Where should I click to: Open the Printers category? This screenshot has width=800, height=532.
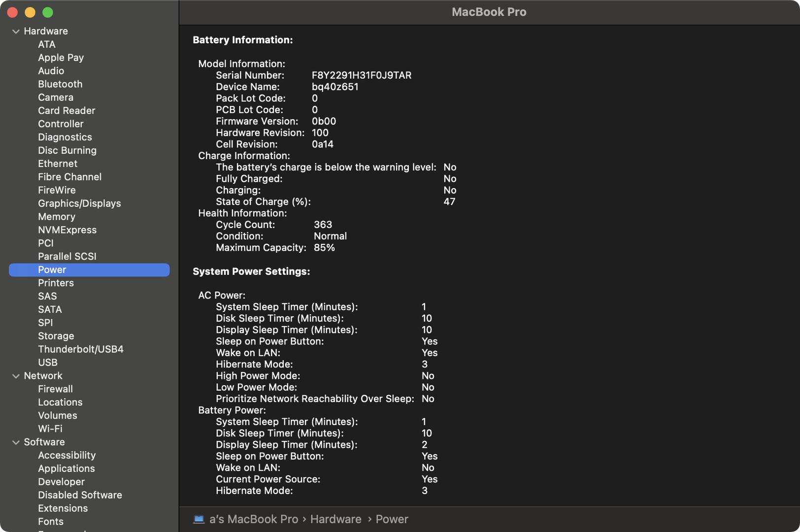(56, 283)
